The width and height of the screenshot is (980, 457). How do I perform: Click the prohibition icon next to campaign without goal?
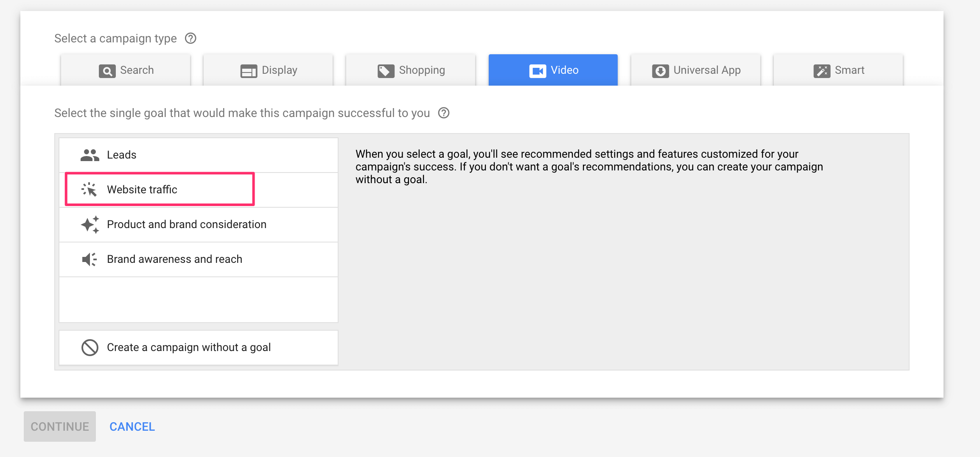89,347
